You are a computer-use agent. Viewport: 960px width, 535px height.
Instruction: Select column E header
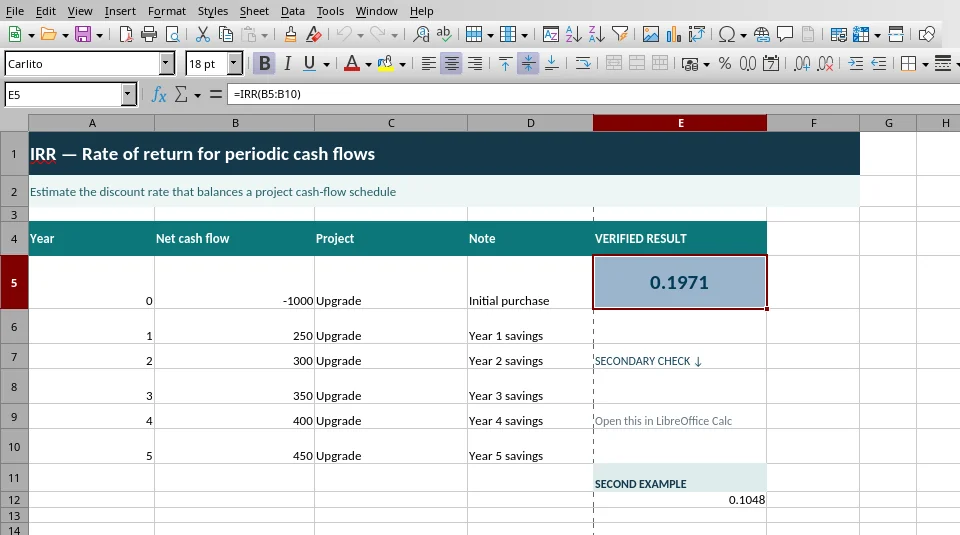pos(680,123)
